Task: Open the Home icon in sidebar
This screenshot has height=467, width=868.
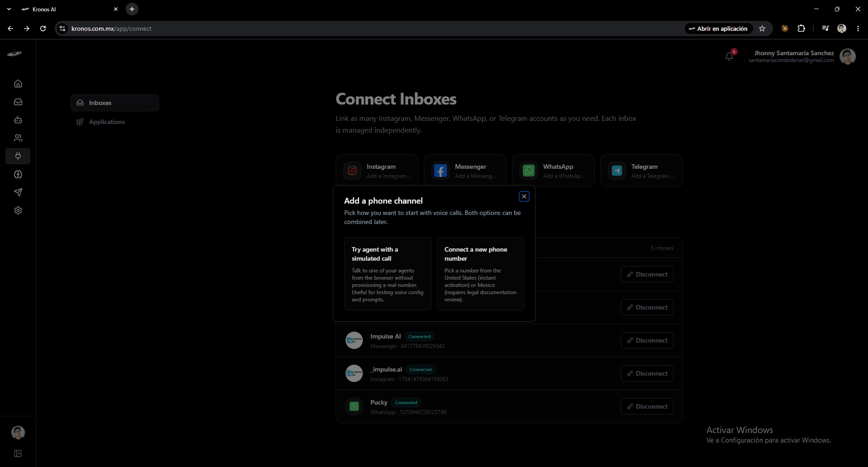Action: [x=18, y=84]
